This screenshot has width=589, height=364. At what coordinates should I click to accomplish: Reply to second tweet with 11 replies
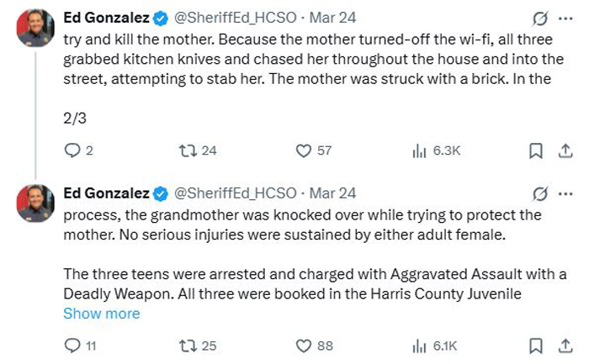[80, 346]
